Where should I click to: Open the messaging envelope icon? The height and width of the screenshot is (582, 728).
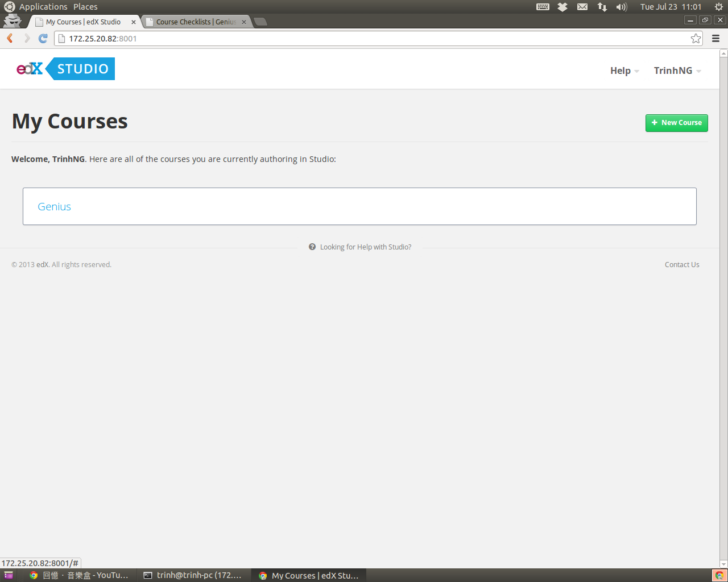[582, 7]
